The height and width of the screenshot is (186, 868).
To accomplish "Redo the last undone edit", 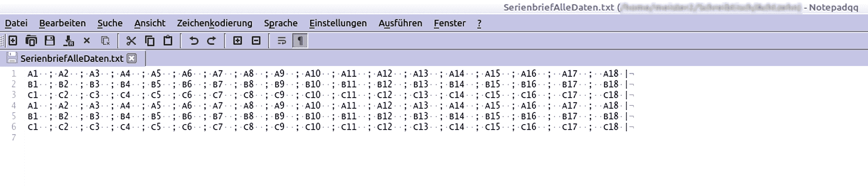I will [212, 41].
